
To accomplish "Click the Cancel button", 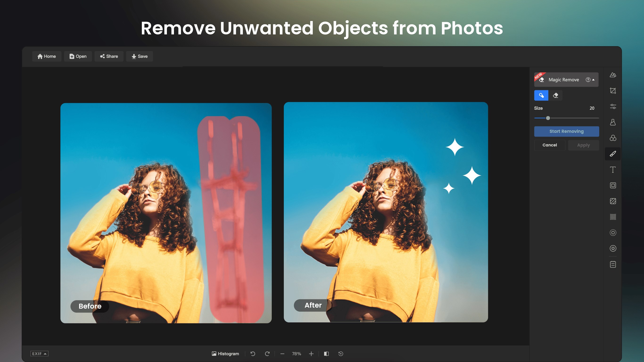I will [x=549, y=145].
